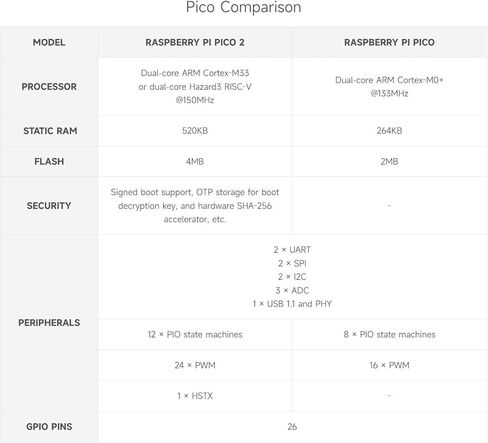Select the FLASH row label
This screenshot has width=488, height=443.
[49, 162]
